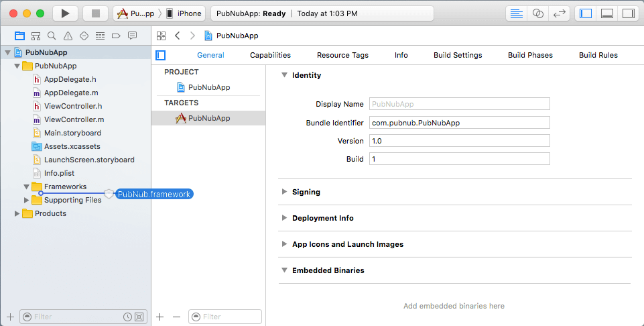Switch to the Version editor
Screen dimensions: 644x326
click(558, 13)
